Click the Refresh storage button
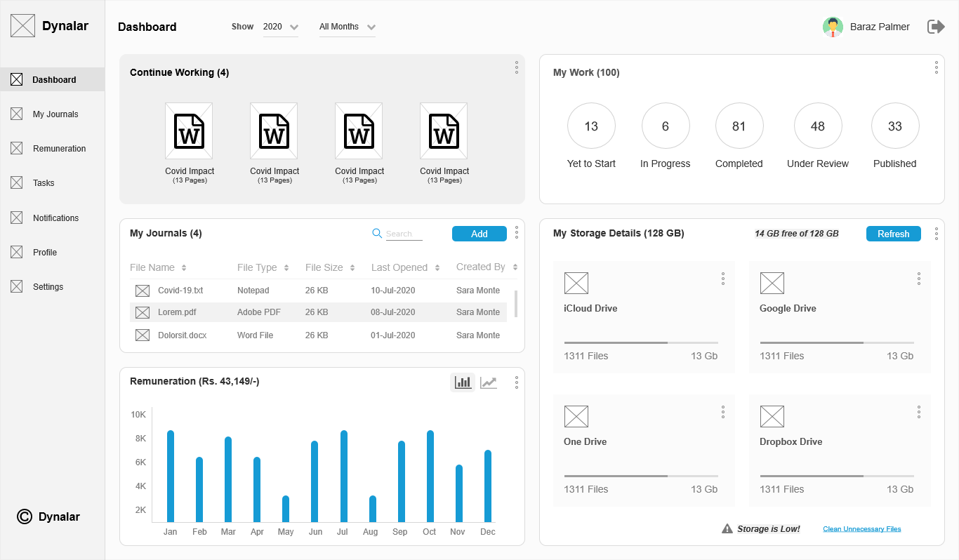 point(893,234)
